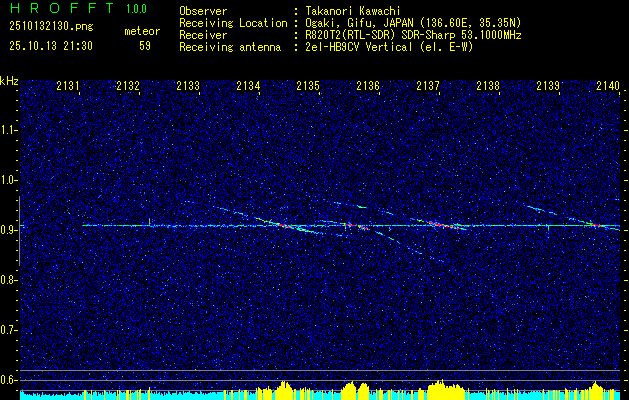Click the 2138 time marker

(488, 85)
